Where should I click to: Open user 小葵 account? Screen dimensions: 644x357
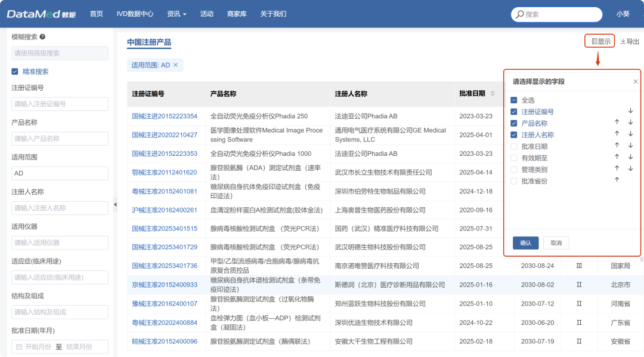pos(623,14)
